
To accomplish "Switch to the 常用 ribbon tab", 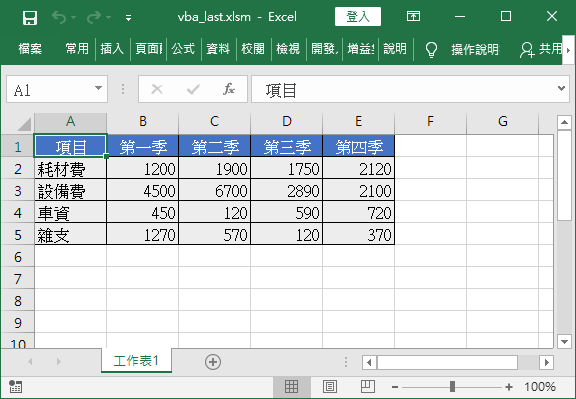I will (77, 48).
